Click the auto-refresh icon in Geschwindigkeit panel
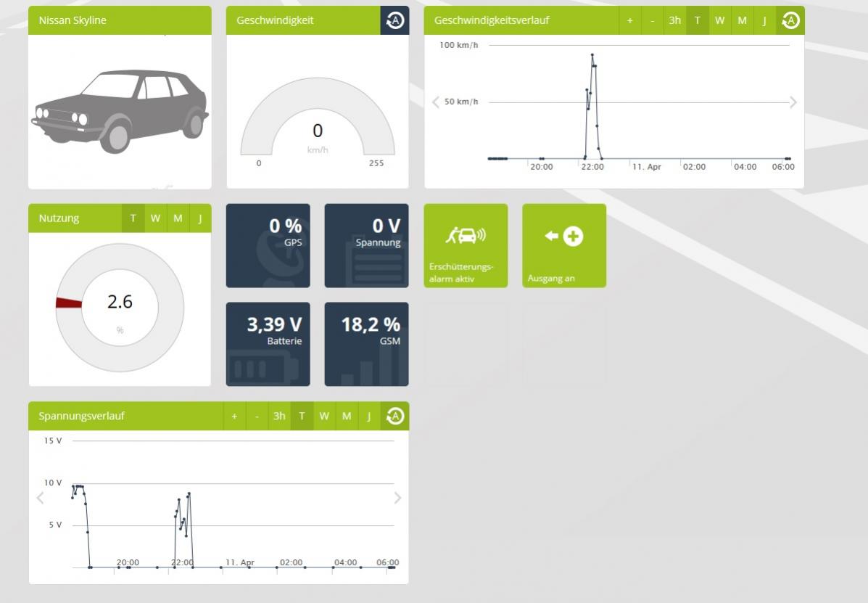Viewport: 868px width, 603px height. click(x=394, y=20)
